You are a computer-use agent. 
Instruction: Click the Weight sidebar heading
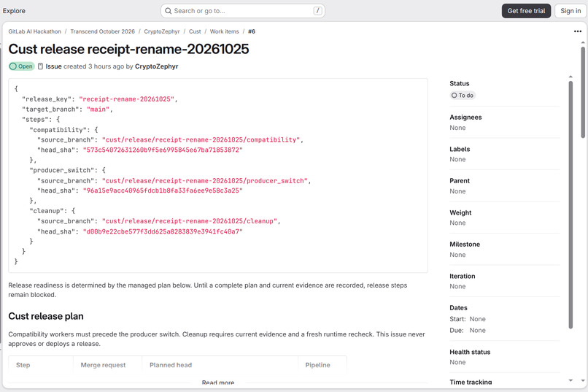(x=460, y=212)
